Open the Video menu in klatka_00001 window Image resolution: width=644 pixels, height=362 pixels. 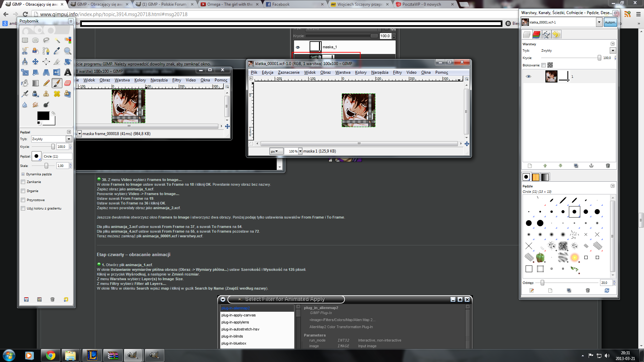[411, 72]
